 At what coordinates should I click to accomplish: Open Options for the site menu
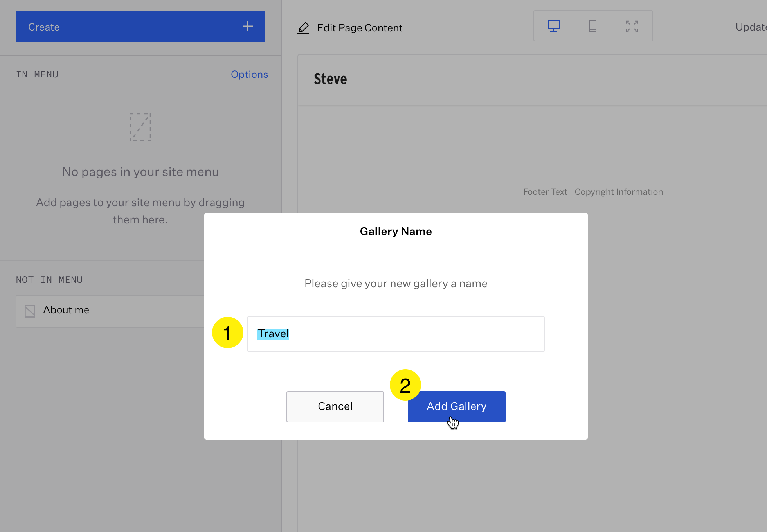[249, 74]
